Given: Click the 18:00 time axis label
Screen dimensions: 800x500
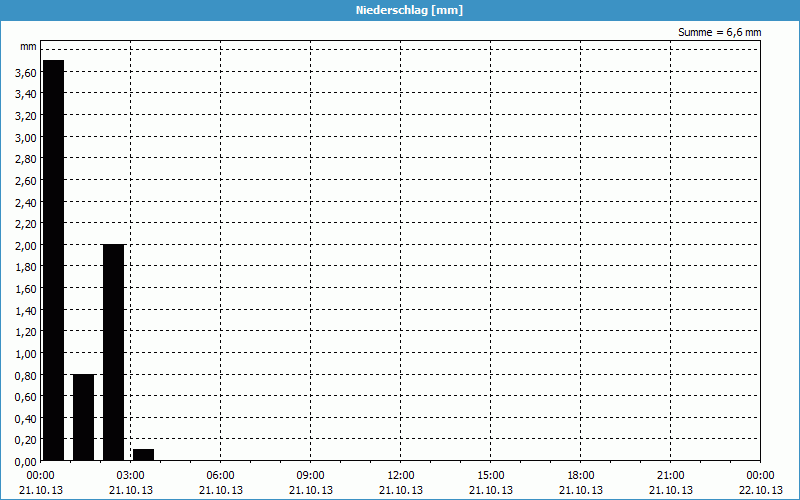Looking at the screenshot, I should coord(581,475).
